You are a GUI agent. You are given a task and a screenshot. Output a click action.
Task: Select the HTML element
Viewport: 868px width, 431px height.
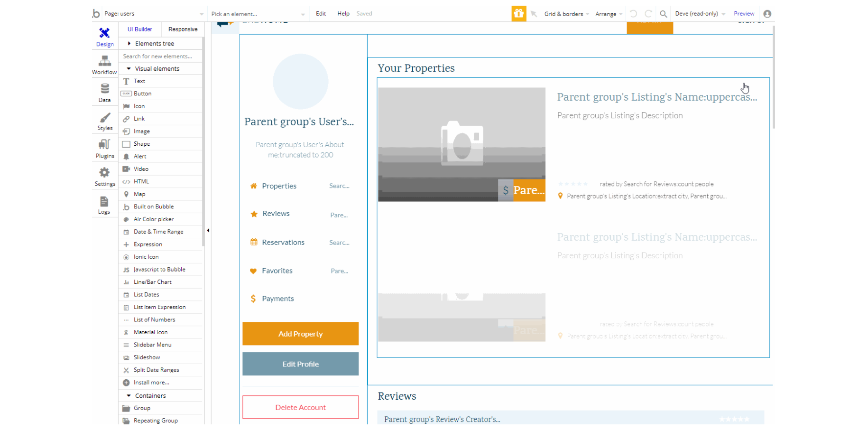[x=160, y=182]
